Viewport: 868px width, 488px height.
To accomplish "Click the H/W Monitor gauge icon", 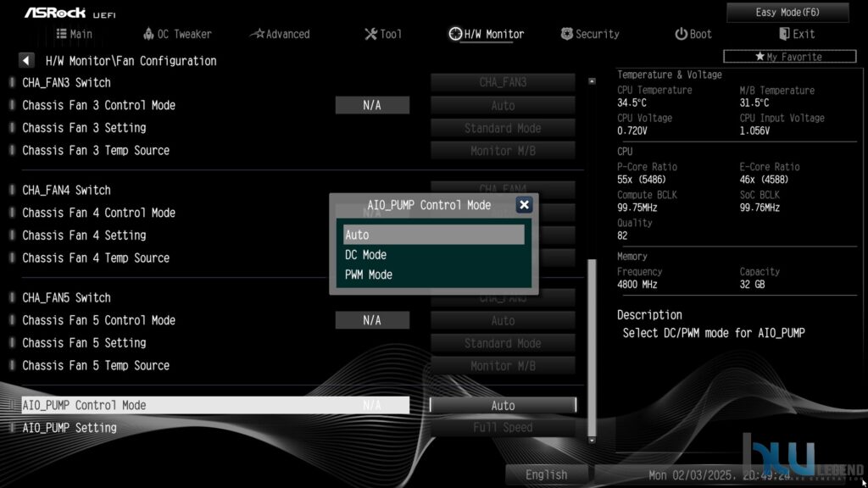I will (455, 34).
